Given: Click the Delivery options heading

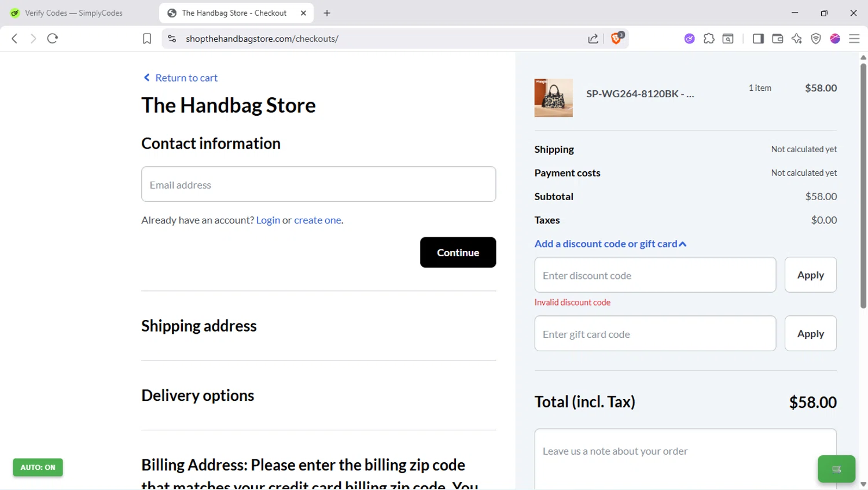Looking at the screenshot, I should click(198, 395).
